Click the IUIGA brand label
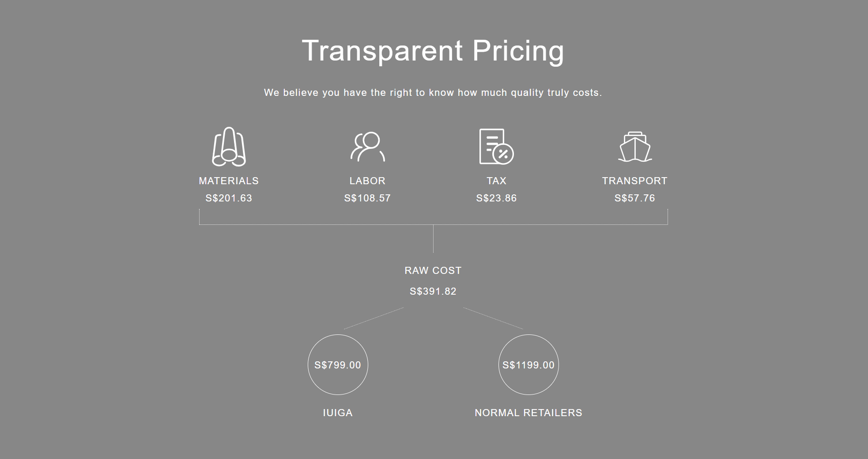Screen dimensions: 868x459 point(338,413)
